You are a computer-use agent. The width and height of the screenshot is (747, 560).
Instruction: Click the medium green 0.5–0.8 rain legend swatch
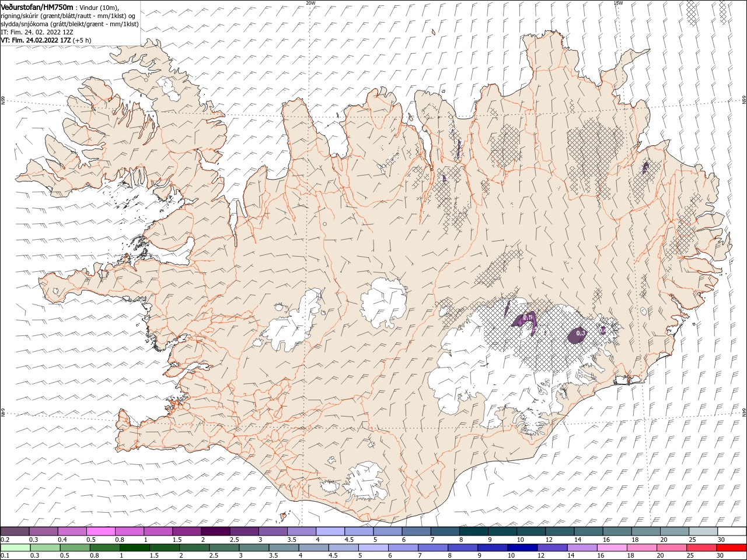click(x=75, y=548)
